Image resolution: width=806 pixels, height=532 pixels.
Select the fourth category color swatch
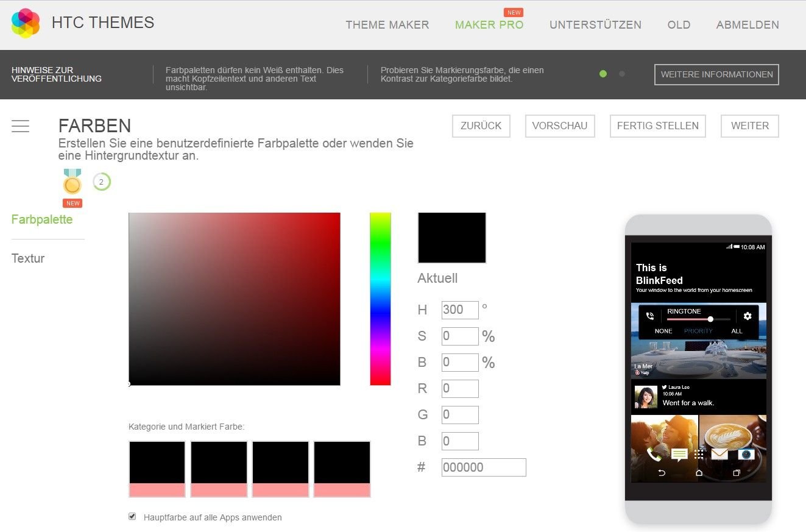pyautogui.click(x=342, y=469)
